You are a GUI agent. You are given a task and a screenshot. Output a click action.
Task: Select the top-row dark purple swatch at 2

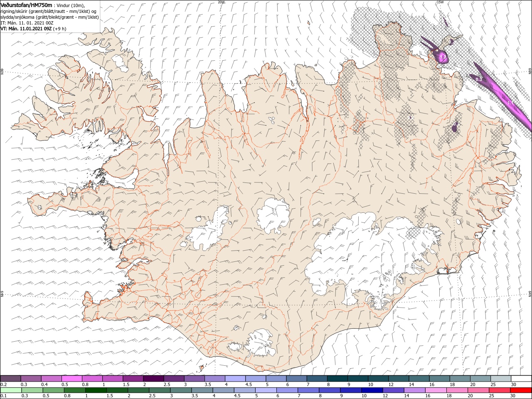(x=153, y=378)
